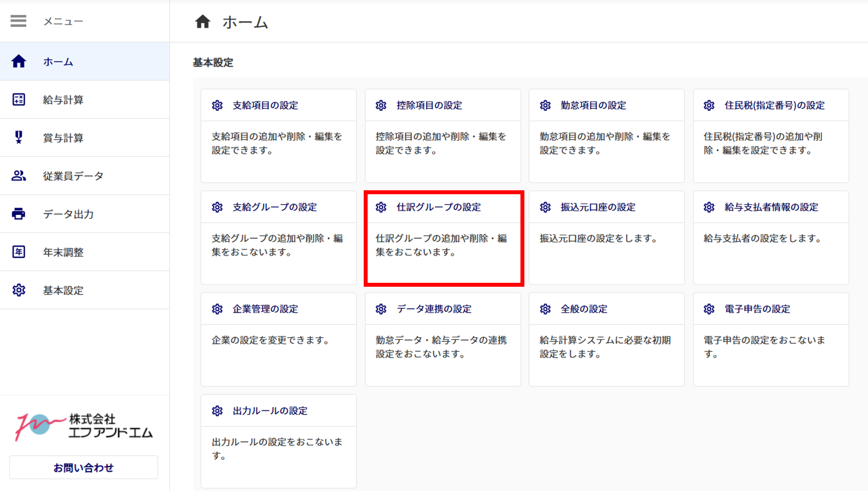This screenshot has height=491, width=868.
Task: Click the people icon for 従業員データ
Action: [x=18, y=176]
